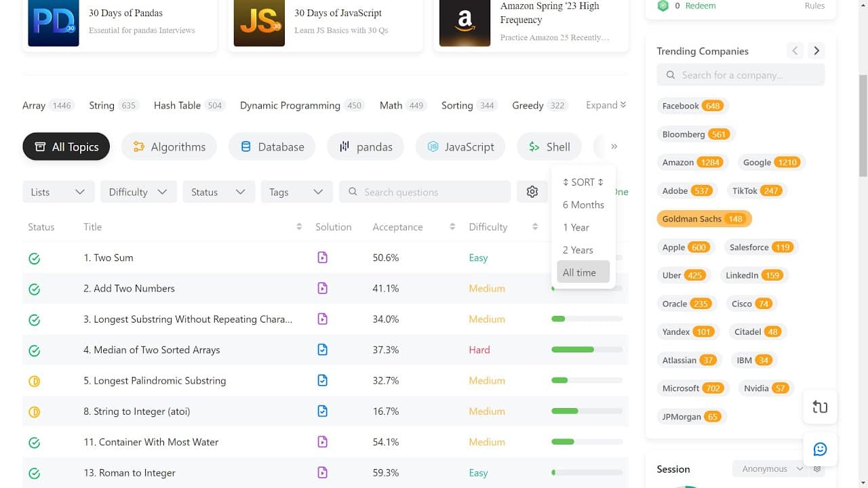Open solution icon for Two Sum
The height and width of the screenshot is (488, 868).
[x=322, y=258]
